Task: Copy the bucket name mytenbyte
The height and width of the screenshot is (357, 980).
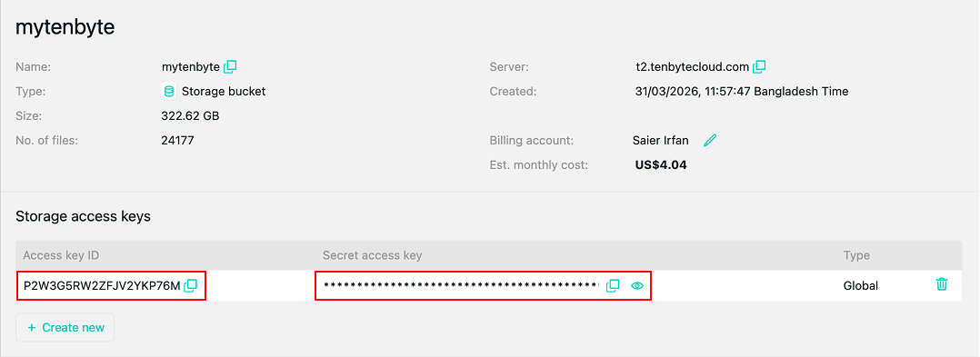Action: tap(230, 66)
